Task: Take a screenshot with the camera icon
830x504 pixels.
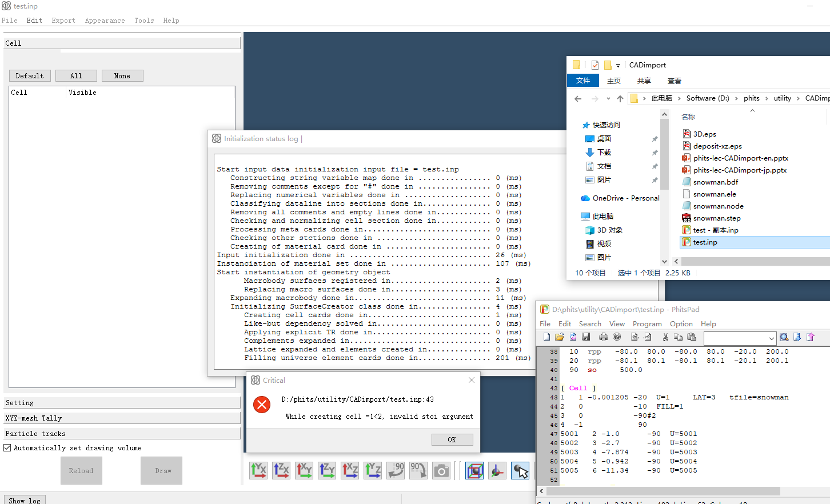Action: 441,470
